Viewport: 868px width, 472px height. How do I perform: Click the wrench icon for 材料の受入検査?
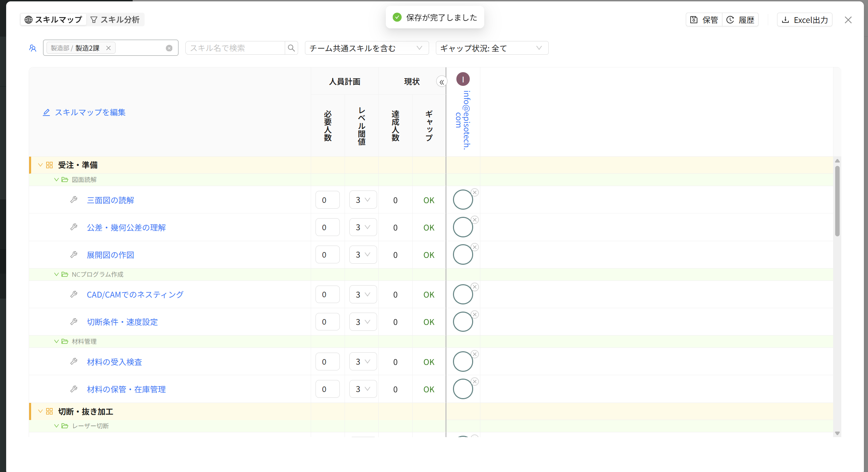tap(74, 362)
